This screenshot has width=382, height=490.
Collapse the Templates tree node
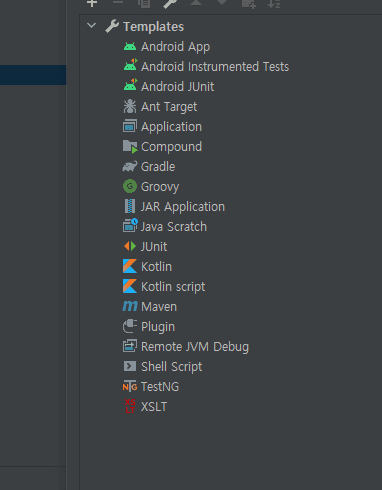click(x=91, y=26)
